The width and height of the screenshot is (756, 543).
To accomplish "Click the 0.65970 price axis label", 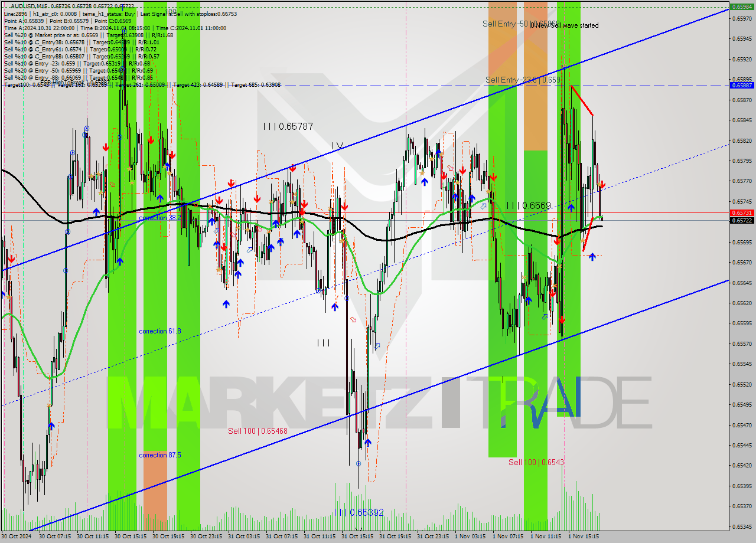I will [x=742, y=18].
